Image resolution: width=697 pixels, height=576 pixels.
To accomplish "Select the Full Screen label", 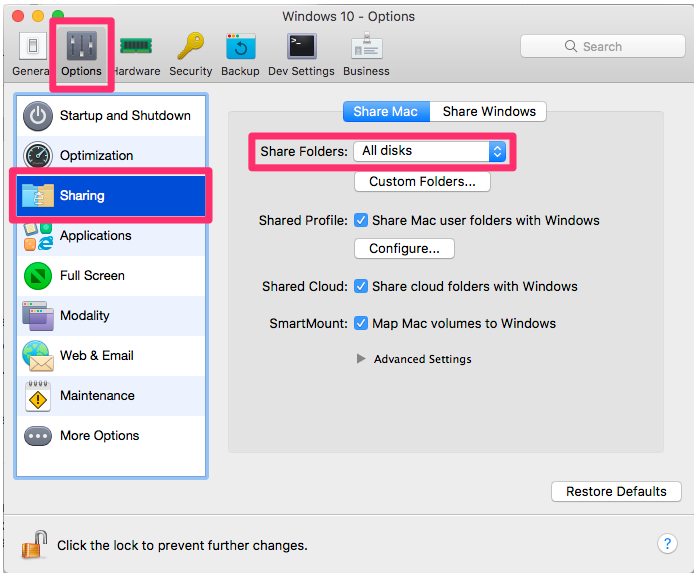I will (x=92, y=276).
